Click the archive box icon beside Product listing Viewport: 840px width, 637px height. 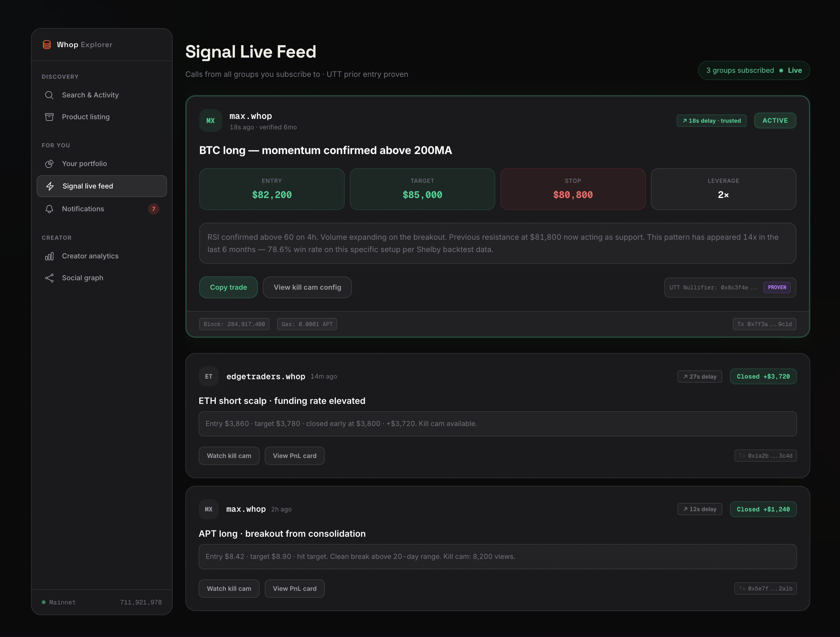point(49,117)
